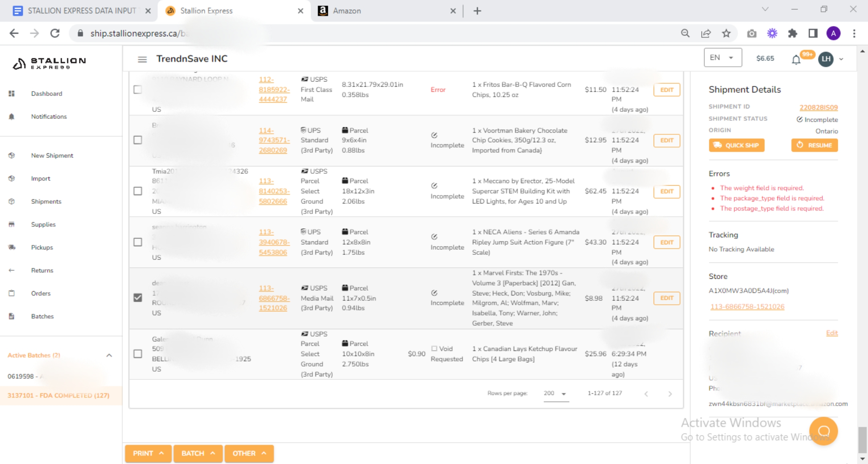Click the notifications bell icon

pos(796,59)
